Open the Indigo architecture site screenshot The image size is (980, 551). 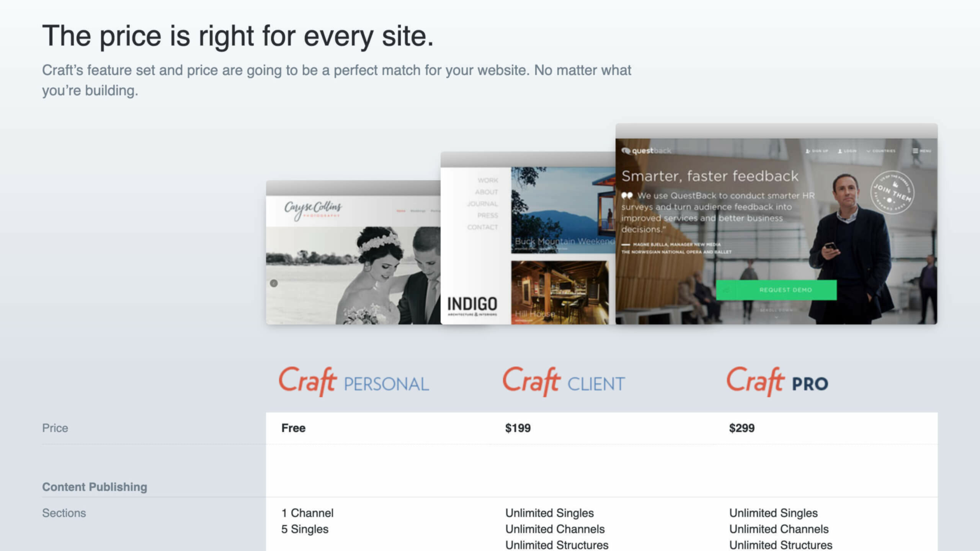528,238
